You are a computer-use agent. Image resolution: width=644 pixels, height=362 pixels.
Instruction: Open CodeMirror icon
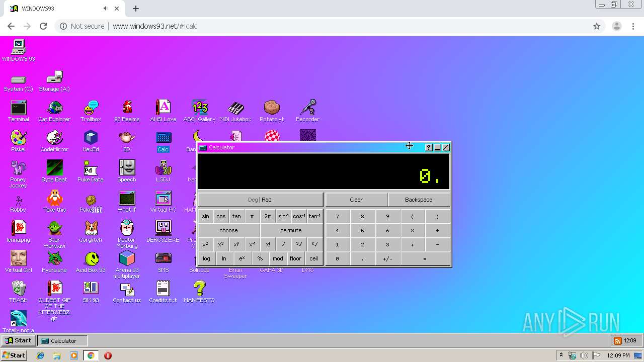(x=54, y=141)
